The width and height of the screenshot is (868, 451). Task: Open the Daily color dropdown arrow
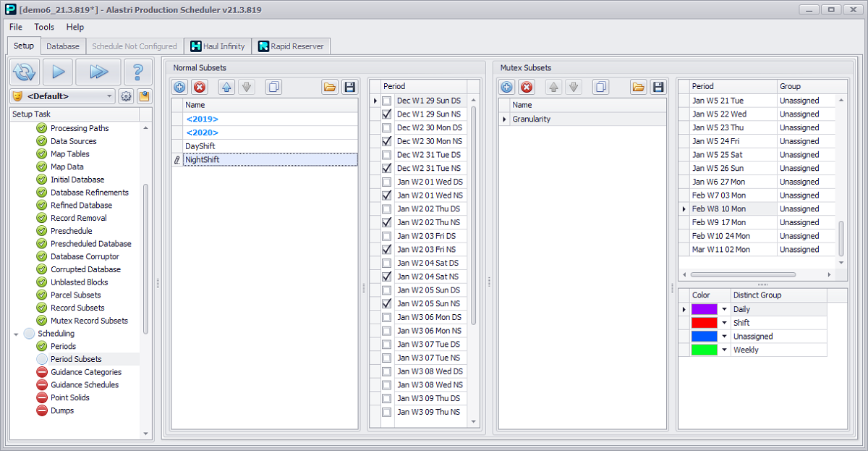pyautogui.click(x=724, y=309)
